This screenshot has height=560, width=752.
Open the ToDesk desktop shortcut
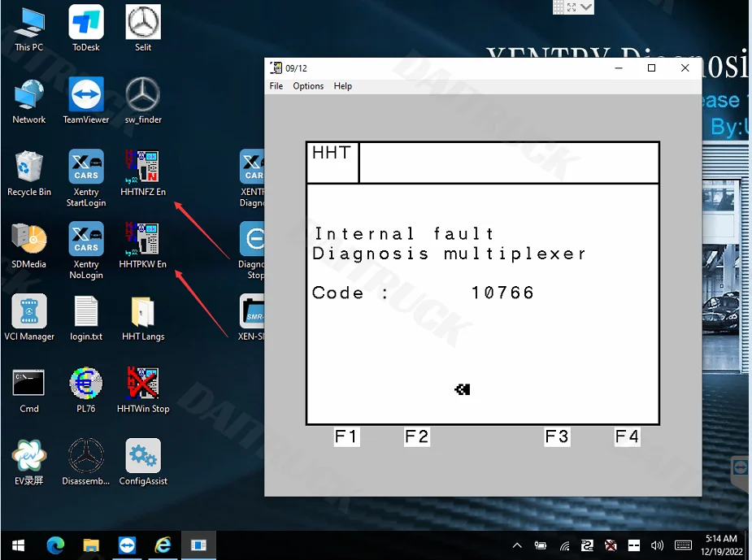tap(86, 28)
